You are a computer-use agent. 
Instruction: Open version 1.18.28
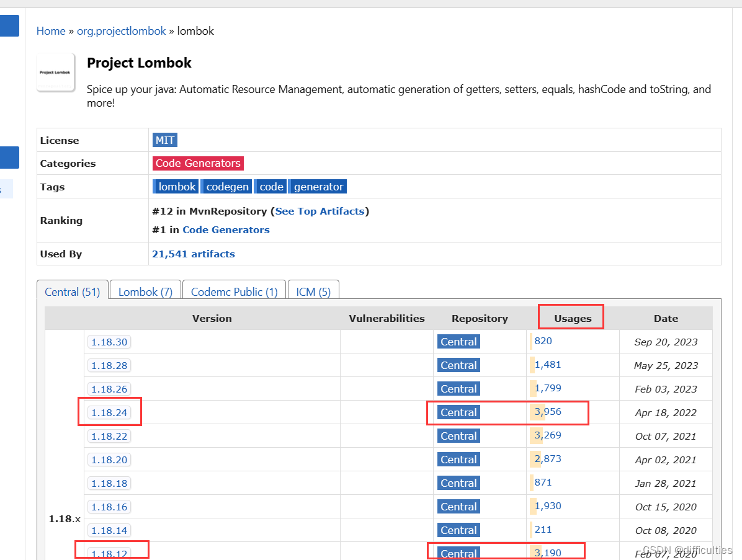tap(109, 366)
